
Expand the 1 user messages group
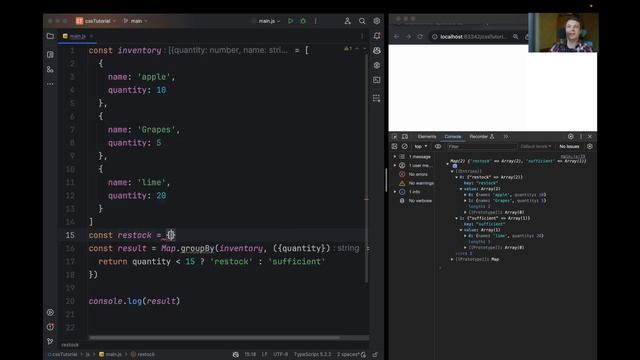395,166
